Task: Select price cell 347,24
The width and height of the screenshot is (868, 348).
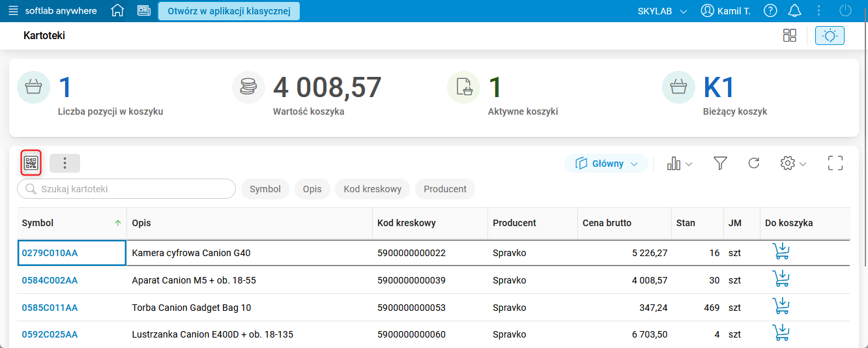Action: pos(624,308)
